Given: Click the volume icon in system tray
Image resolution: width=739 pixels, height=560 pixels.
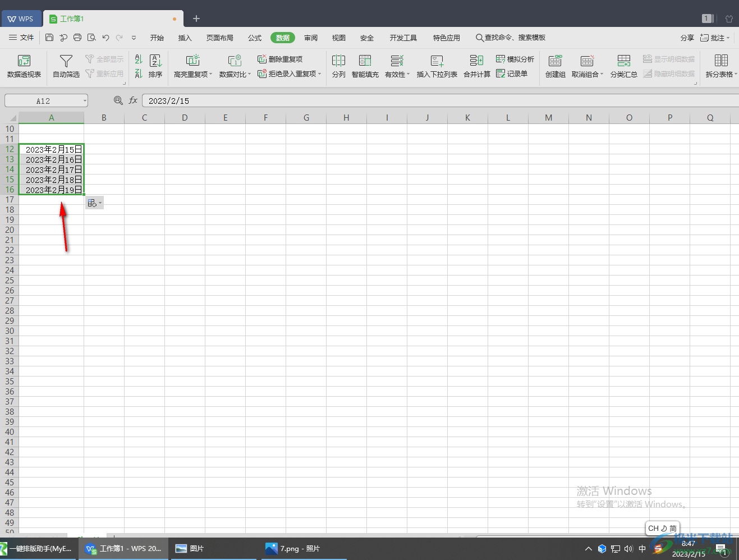Looking at the screenshot, I should click(628, 549).
